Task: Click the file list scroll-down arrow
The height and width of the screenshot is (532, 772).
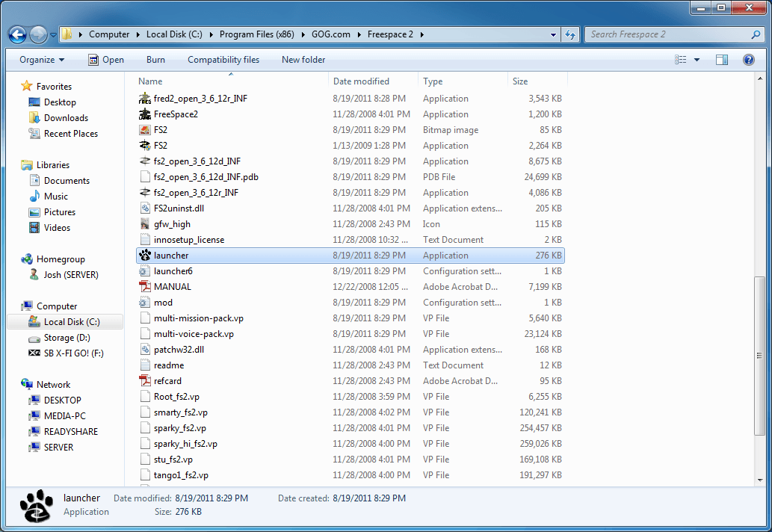Action: (760, 480)
